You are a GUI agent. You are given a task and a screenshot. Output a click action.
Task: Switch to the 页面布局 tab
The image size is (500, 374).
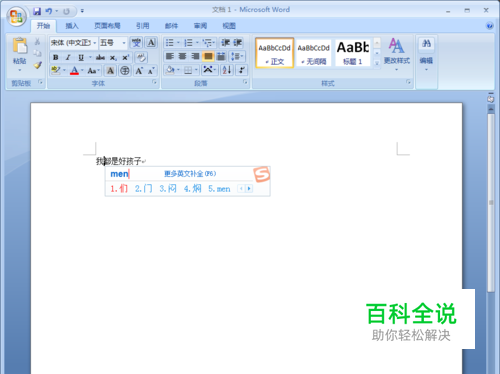click(x=107, y=26)
